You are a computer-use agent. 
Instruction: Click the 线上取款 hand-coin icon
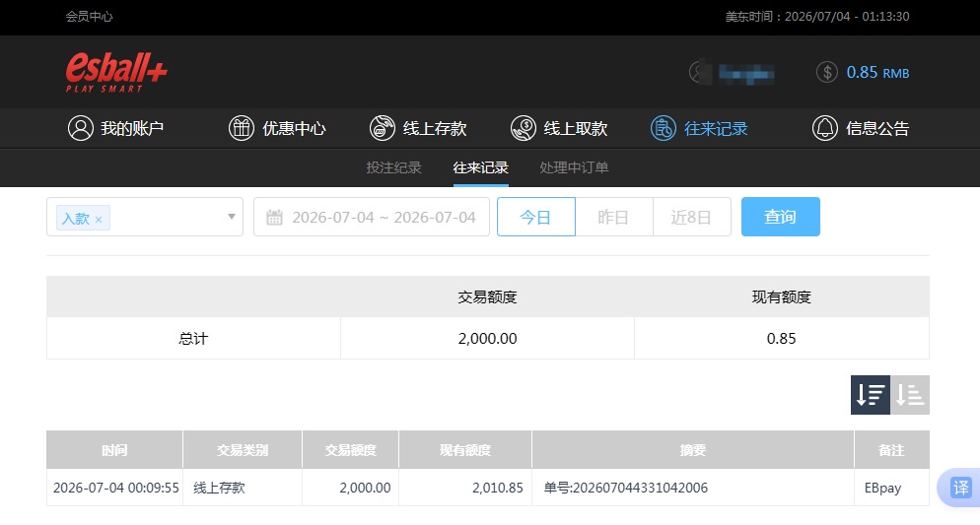pyautogui.click(x=524, y=128)
